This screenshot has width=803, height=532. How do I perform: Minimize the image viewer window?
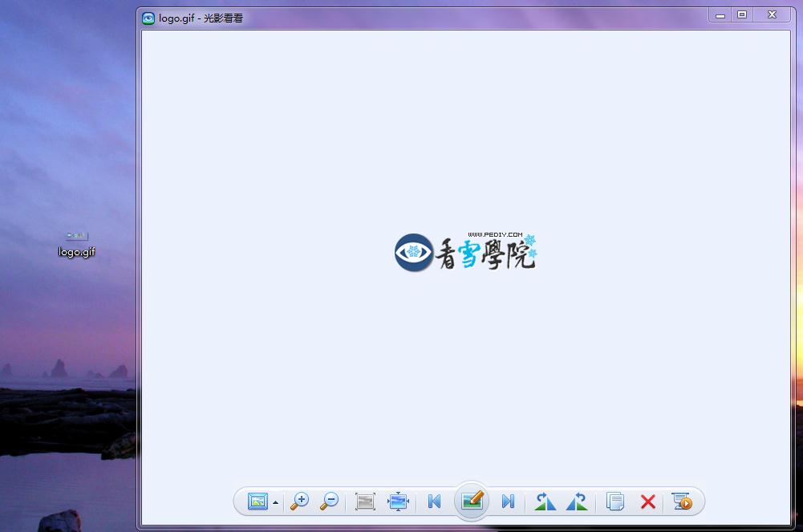pos(720,15)
